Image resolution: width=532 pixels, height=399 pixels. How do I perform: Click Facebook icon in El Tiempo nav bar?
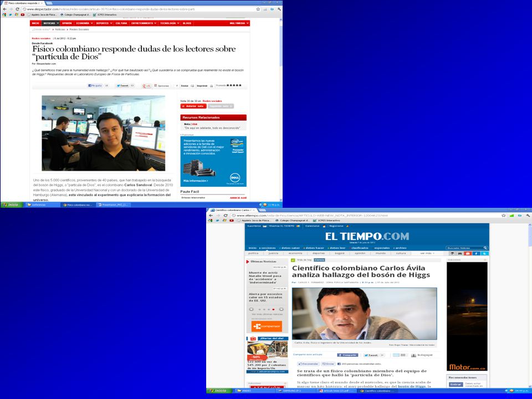point(476,253)
